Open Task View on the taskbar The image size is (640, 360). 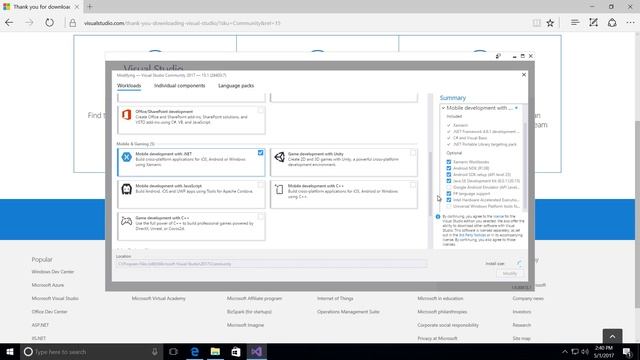click(x=173, y=351)
